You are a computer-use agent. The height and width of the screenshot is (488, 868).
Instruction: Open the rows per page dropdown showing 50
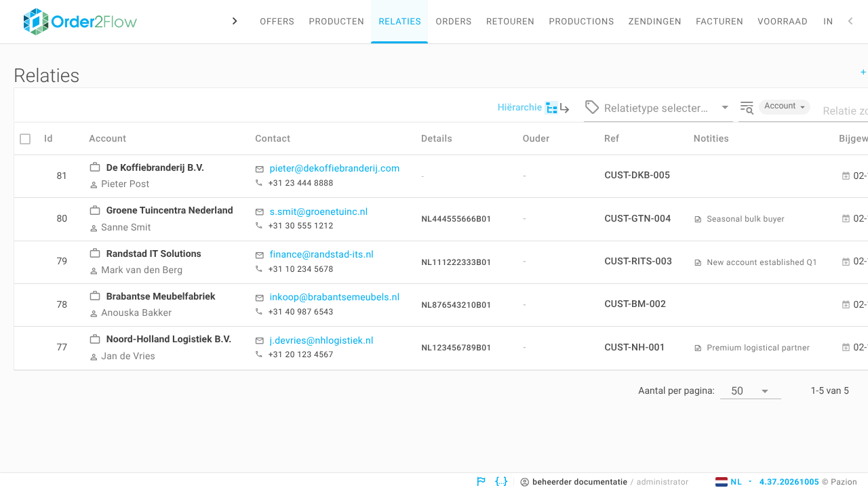point(750,391)
